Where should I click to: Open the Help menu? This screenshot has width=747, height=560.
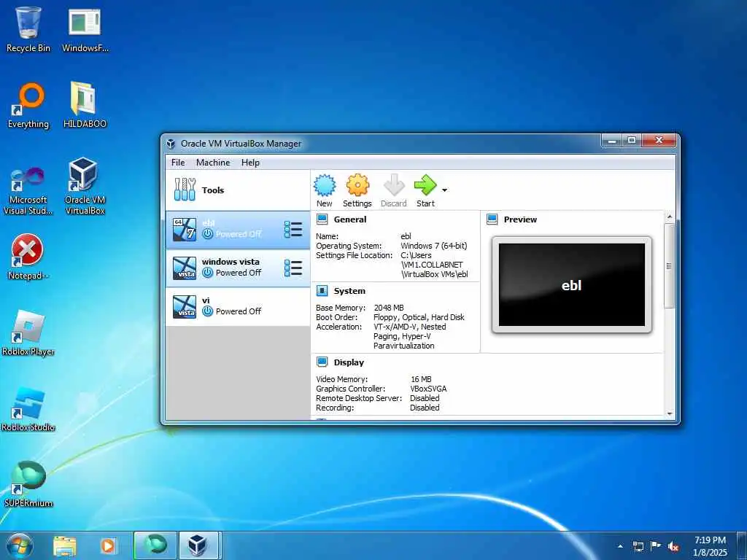point(250,163)
